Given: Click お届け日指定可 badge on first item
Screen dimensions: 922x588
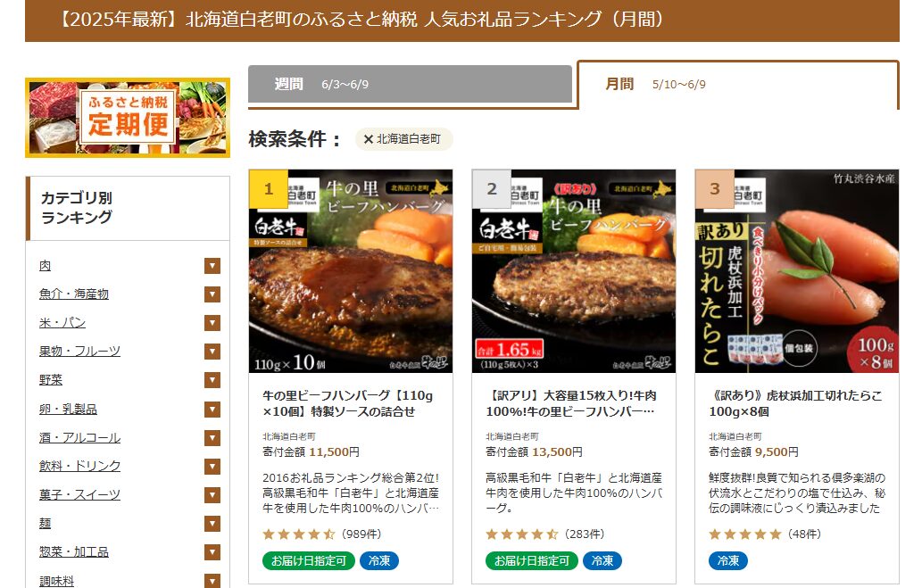Looking at the screenshot, I should tap(308, 561).
